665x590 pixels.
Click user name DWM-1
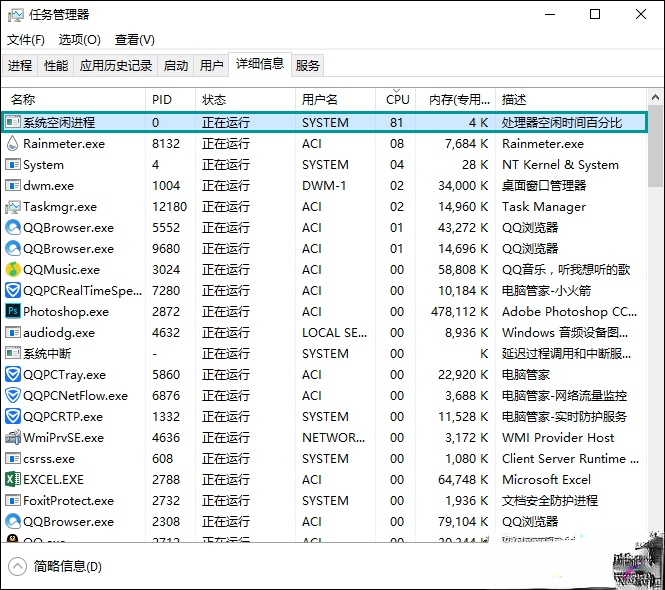(324, 186)
